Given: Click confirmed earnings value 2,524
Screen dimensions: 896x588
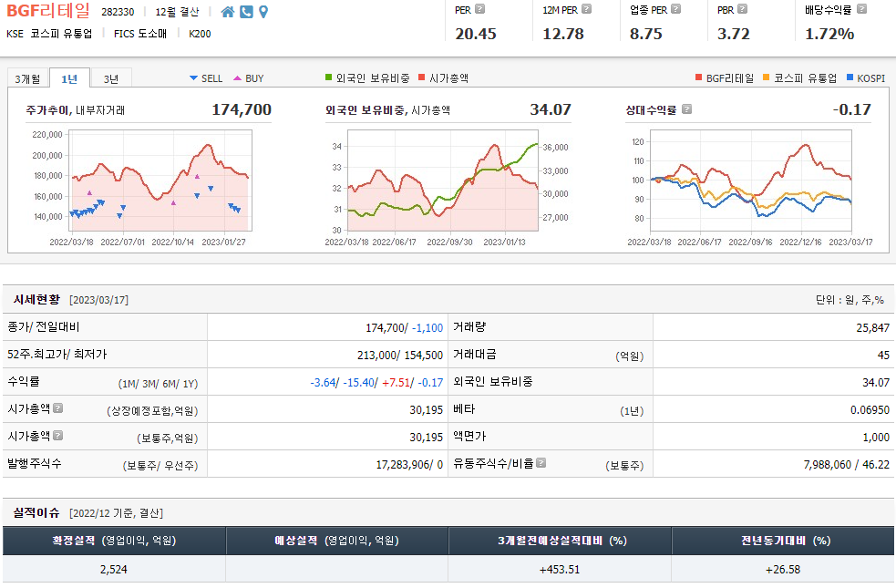Looking at the screenshot, I should 114,570.
